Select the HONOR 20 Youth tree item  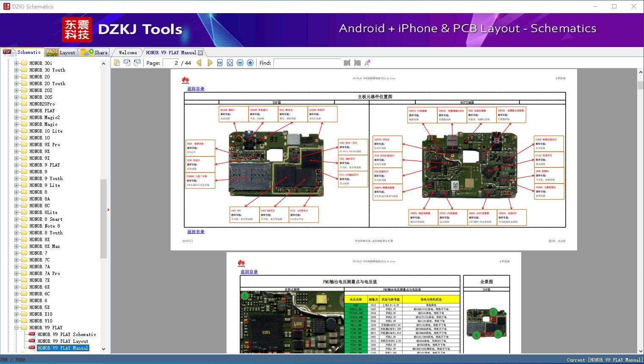click(x=47, y=83)
